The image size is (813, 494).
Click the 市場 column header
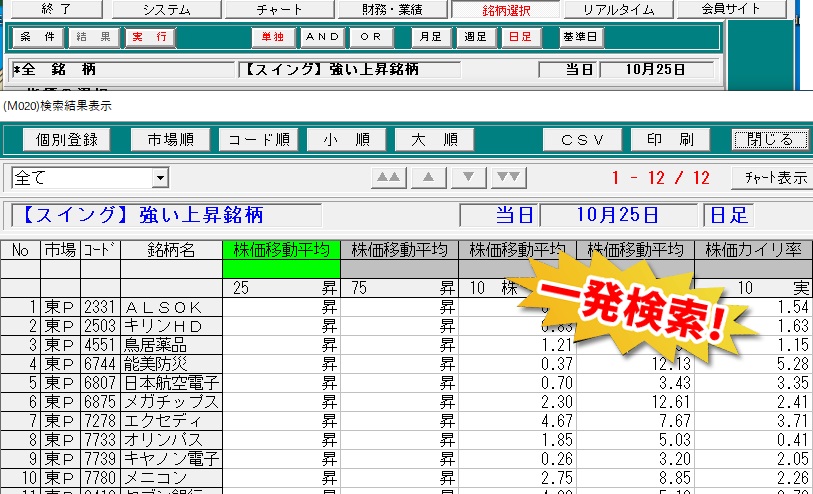pyautogui.click(x=61, y=250)
